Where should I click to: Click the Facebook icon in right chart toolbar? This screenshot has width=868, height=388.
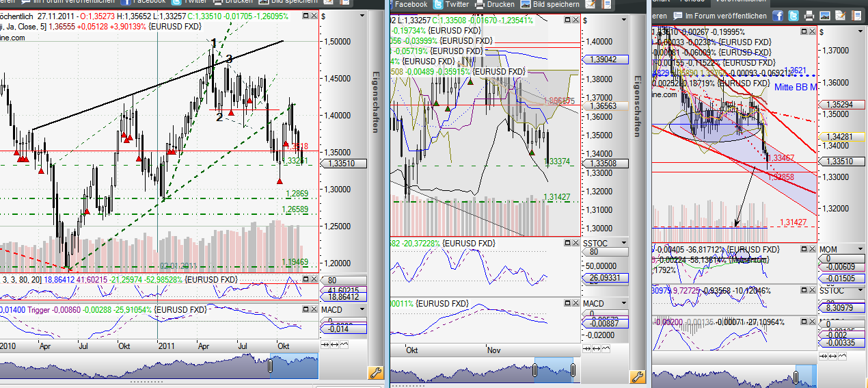coord(778,16)
